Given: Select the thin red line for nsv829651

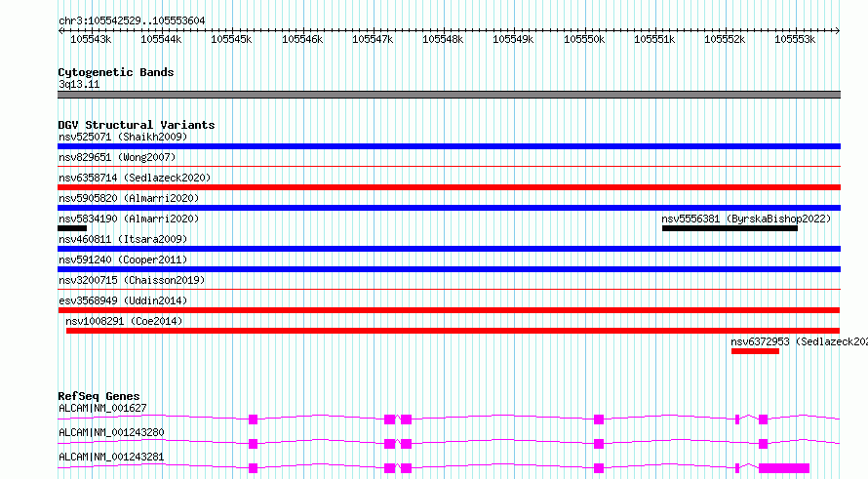Looking at the screenshot, I should [x=449, y=166].
